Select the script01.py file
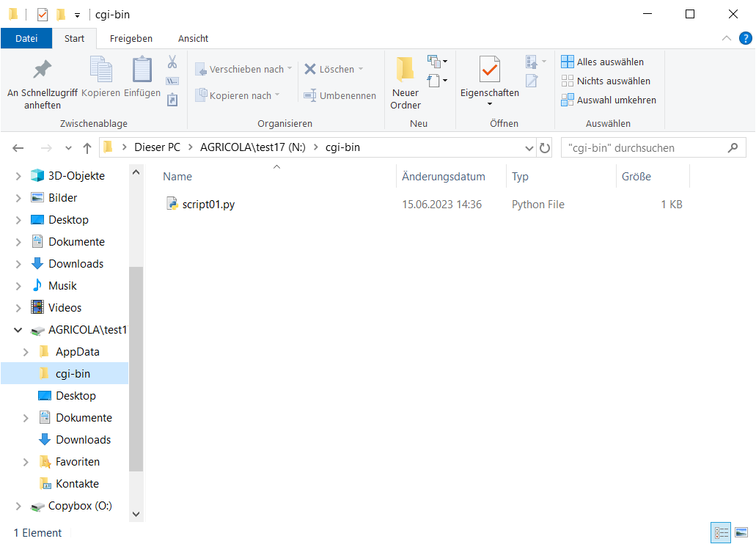Screen dimensions: 756x544 [208, 205]
